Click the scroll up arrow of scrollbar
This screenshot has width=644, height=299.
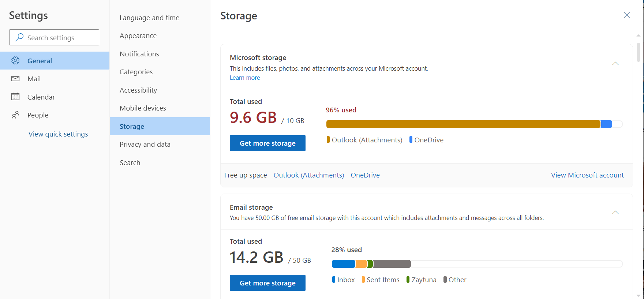coord(639,35)
